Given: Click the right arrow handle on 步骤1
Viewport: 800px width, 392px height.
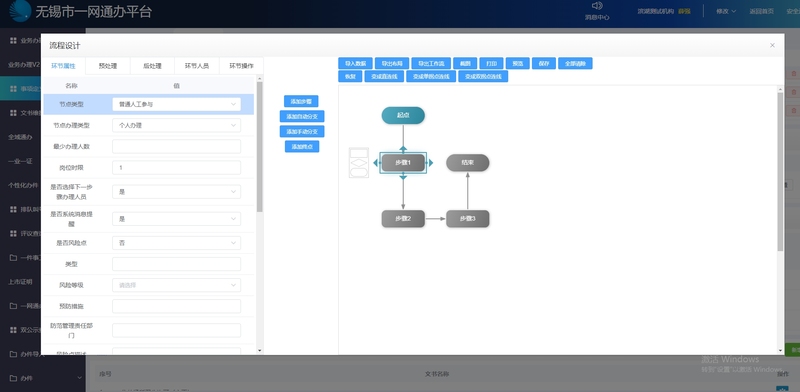Looking at the screenshot, I should tap(431, 163).
